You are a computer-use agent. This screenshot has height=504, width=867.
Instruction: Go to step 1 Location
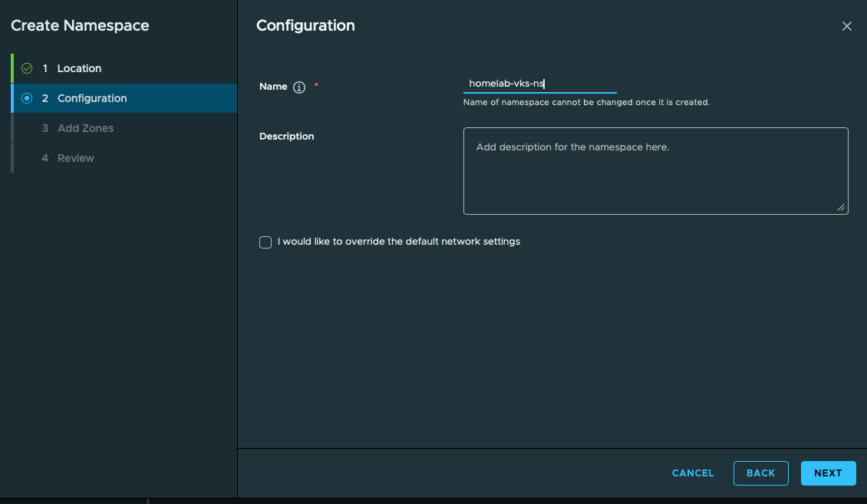click(x=124, y=68)
